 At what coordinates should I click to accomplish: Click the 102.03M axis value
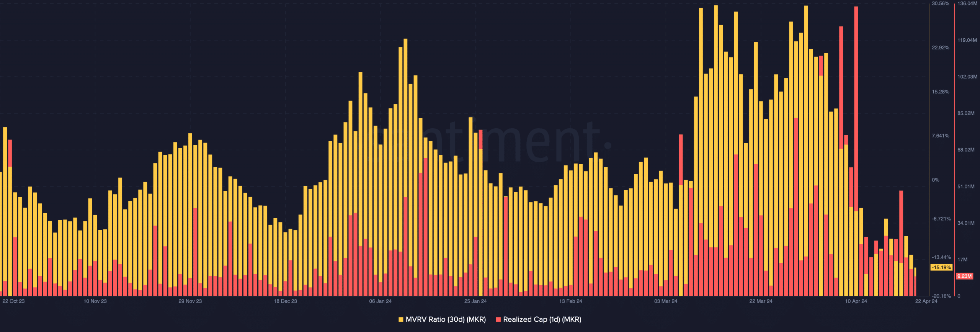(967, 77)
